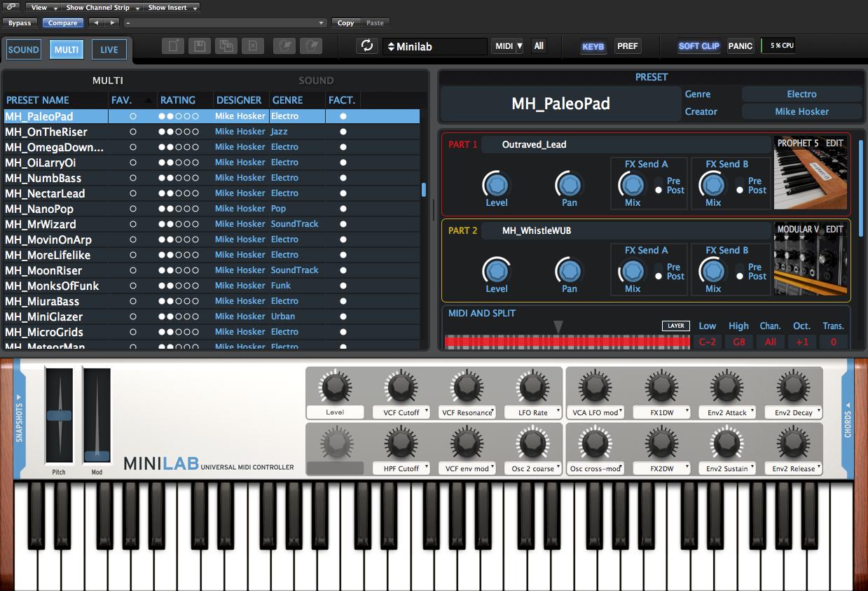The height and width of the screenshot is (591, 868).
Task: Switch to the LIVE mode tab
Action: [109, 50]
